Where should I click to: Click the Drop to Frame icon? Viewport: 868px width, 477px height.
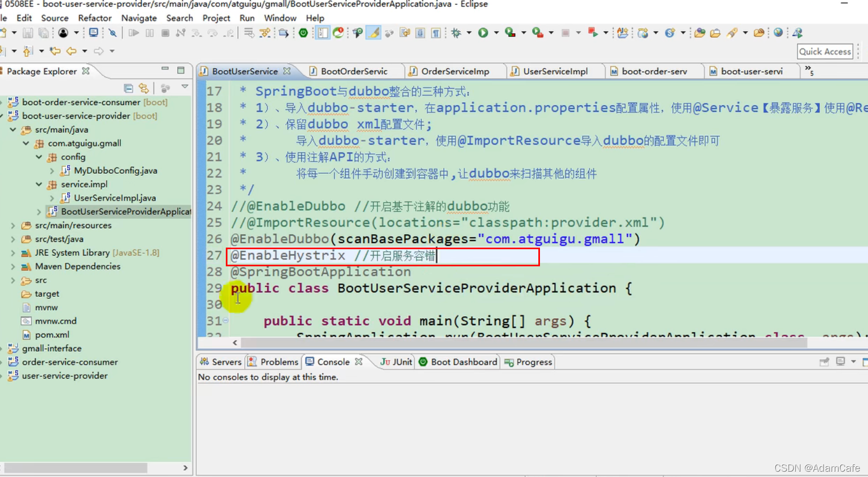(x=249, y=33)
